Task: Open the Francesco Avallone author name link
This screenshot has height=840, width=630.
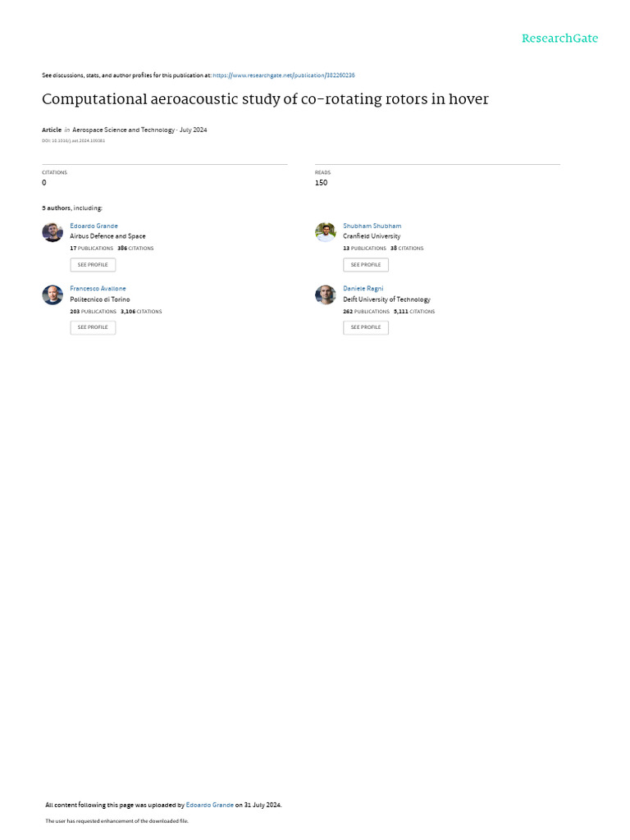Action: click(98, 289)
